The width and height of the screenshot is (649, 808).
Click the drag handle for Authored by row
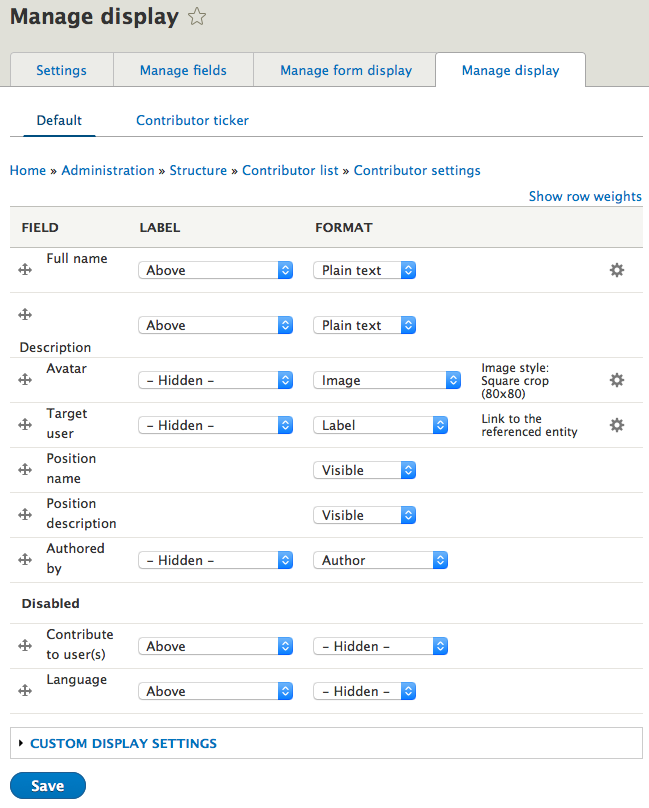point(26,560)
